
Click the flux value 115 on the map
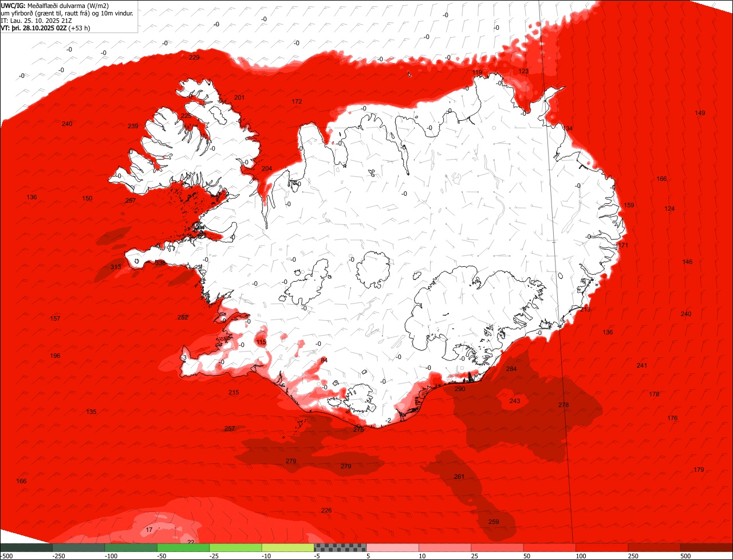(x=261, y=342)
